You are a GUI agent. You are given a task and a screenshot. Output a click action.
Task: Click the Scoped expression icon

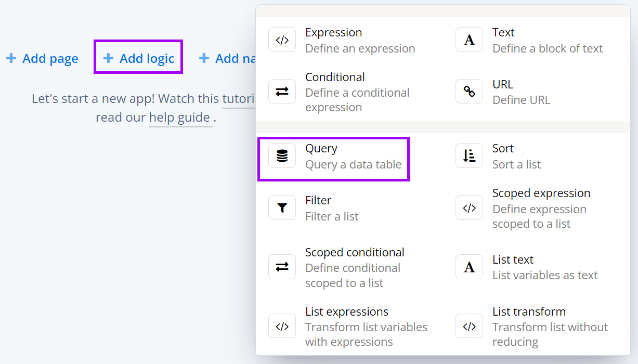pyautogui.click(x=469, y=207)
